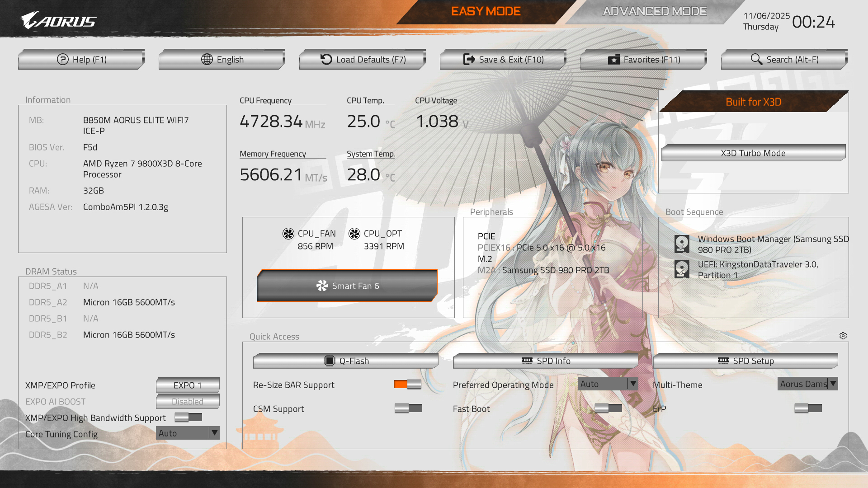868x488 pixels.
Task: Expand Preferred Operating Mode dropdown
Action: pyautogui.click(x=608, y=384)
